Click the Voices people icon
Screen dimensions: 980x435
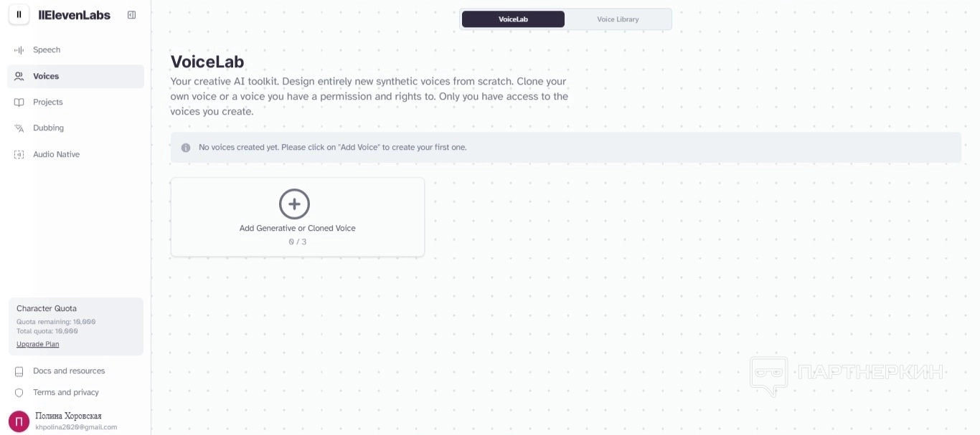click(19, 76)
